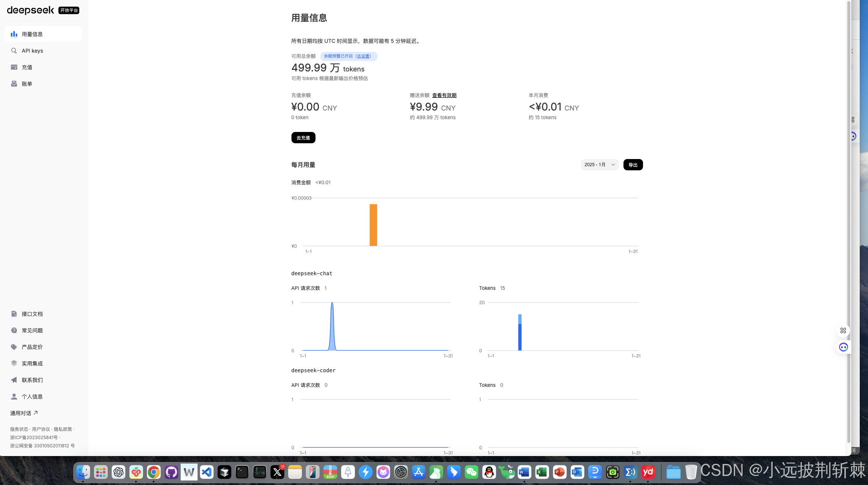This screenshot has height=485, width=868.
Task: Click the 用量信息 bar chart icon
Action: (14, 34)
